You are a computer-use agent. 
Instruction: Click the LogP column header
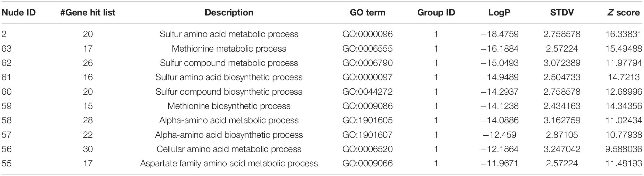(x=499, y=12)
